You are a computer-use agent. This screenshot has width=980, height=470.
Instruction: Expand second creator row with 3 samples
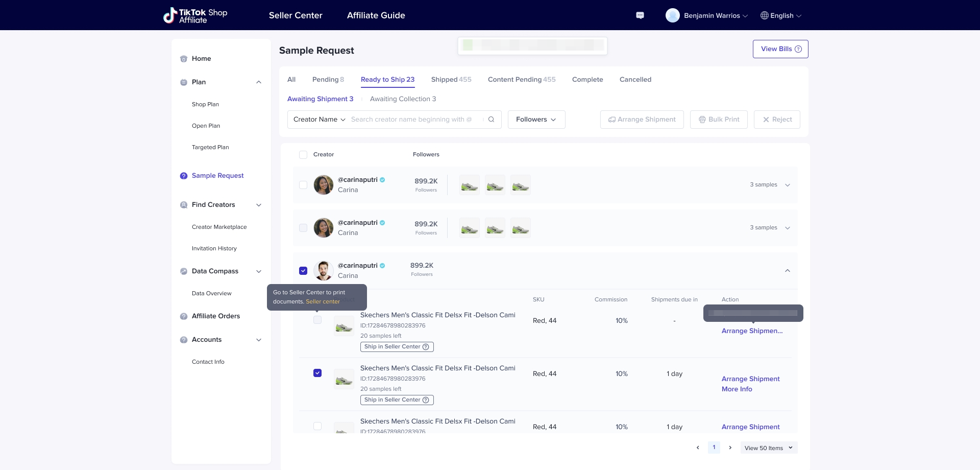788,228
